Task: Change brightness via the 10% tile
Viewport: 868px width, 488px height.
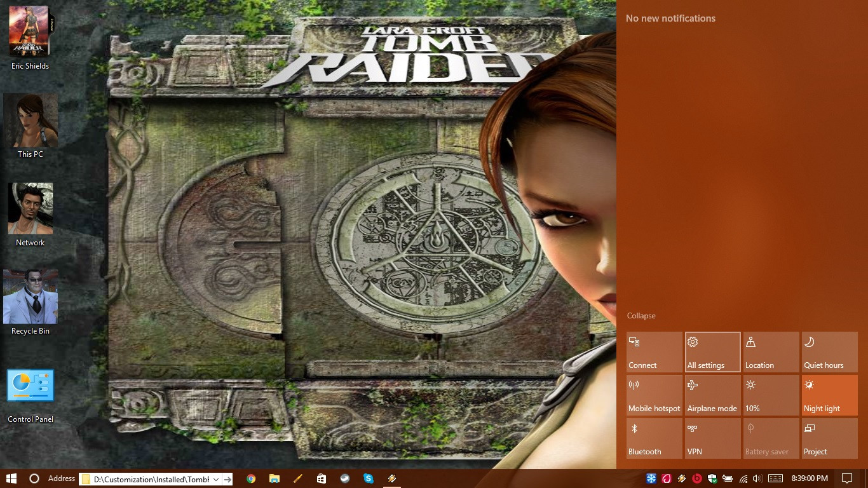Action: (771, 395)
